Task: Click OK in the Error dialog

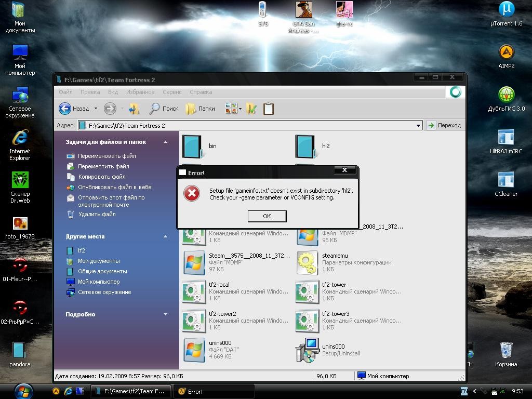Action: (x=267, y=216)
